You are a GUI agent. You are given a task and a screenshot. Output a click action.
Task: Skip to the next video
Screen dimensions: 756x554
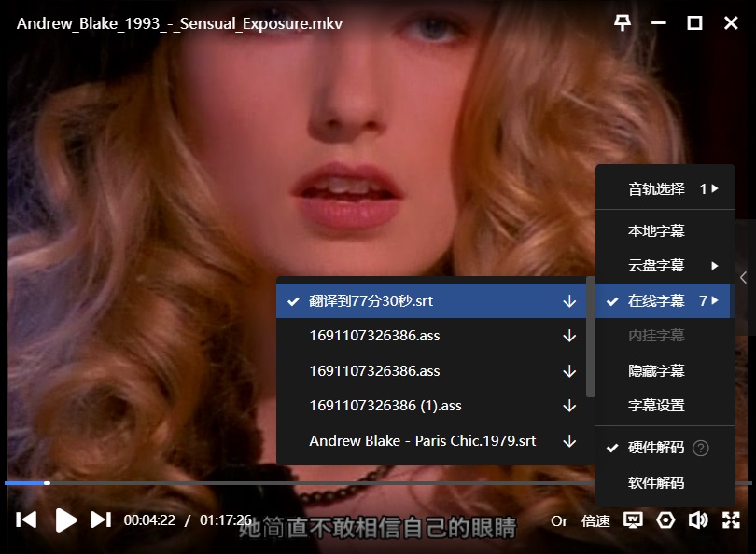[101, 520]
